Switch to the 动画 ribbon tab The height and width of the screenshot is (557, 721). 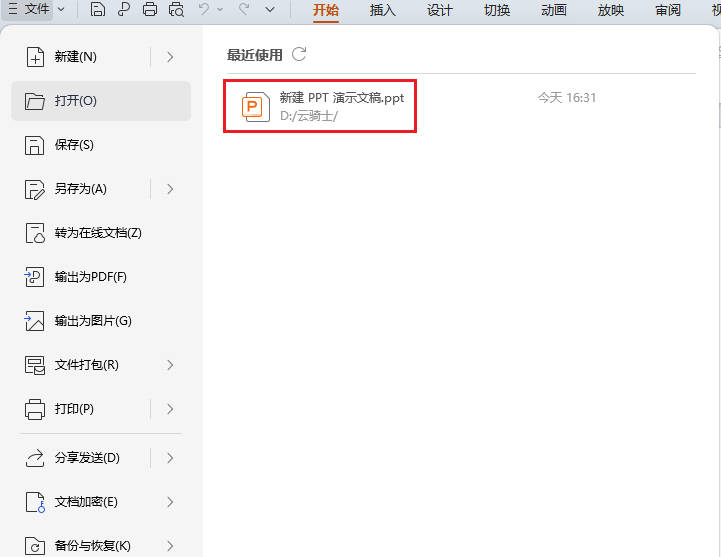[553, 11]
